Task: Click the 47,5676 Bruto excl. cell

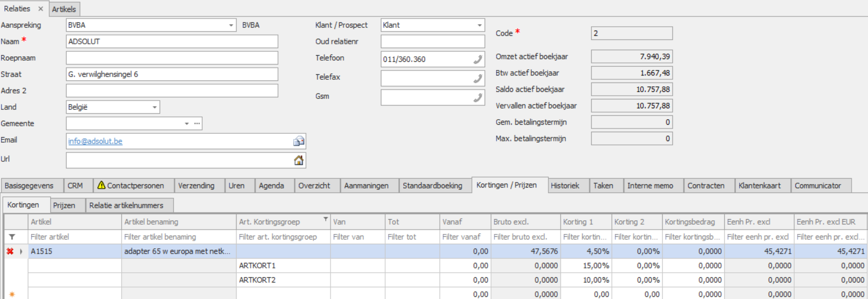Action: 526,251
